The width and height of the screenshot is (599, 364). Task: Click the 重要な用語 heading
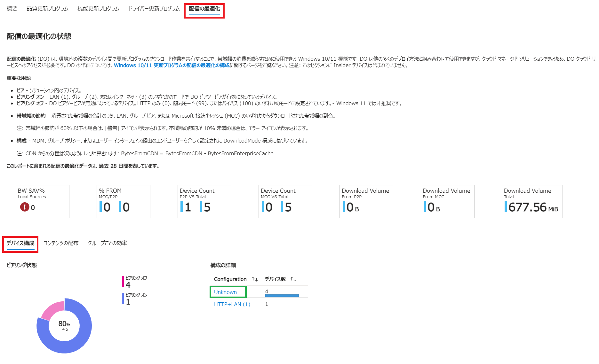pyautogui.click(x=19, y=78)
